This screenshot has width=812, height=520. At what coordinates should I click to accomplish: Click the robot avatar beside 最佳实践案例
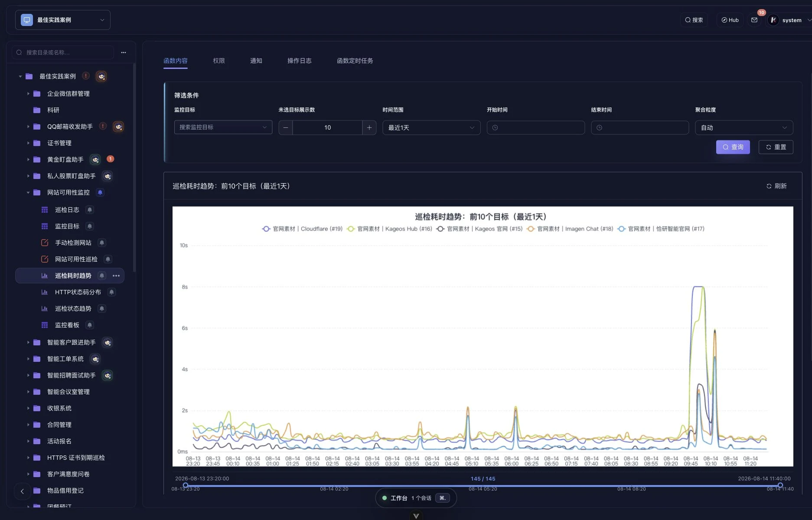tap(101, 76)
